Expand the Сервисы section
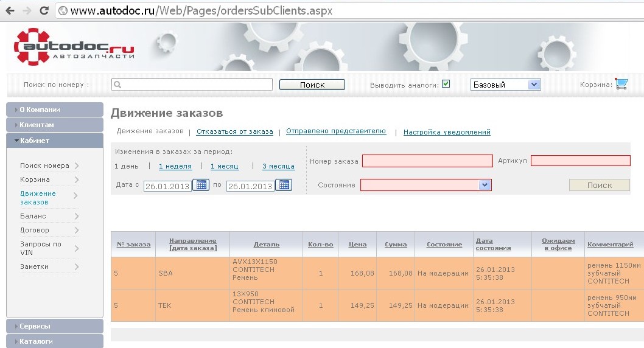 pyautogui.click(x=55, y=326)
